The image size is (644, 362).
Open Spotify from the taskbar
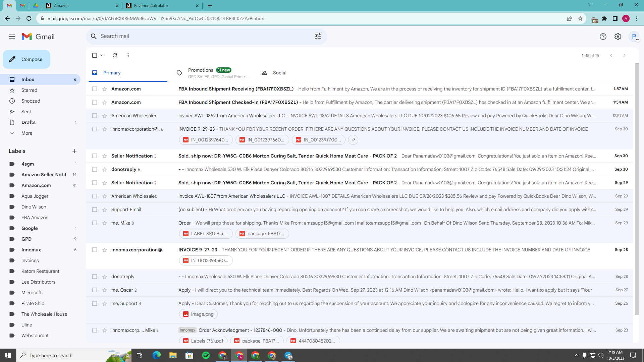(x=206, y=355)
